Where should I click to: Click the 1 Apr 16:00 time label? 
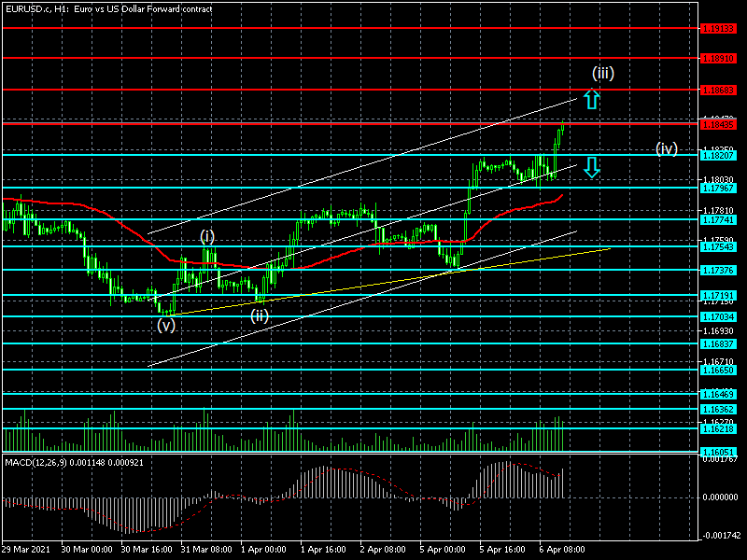tap(323, 549)
